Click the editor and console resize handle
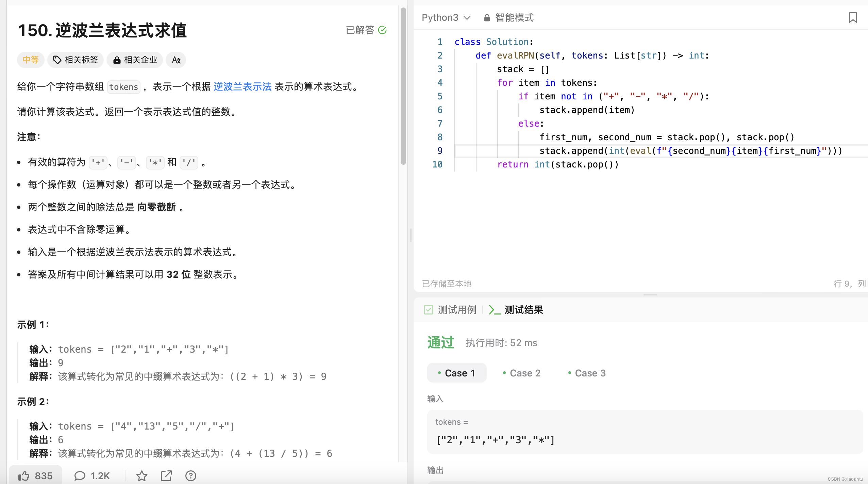 (650, 295)
